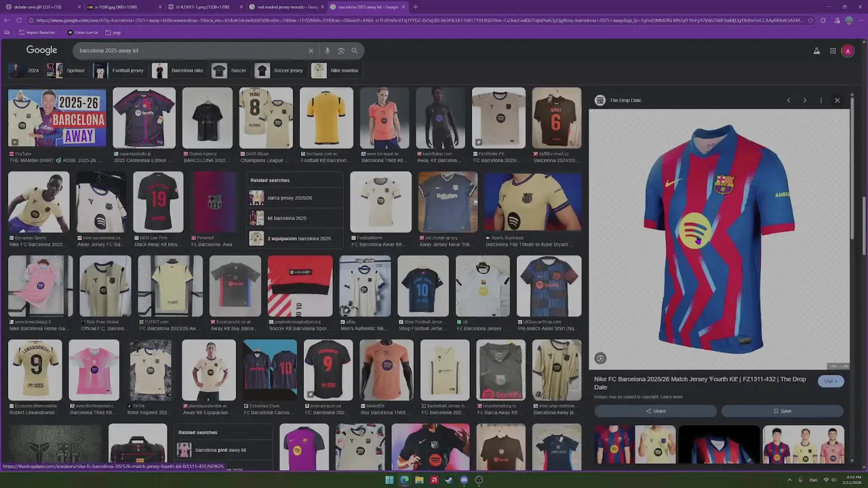Open large fourth kit jersey preview image
Viewport: 868px width, 488px height.
coord(719,239)
